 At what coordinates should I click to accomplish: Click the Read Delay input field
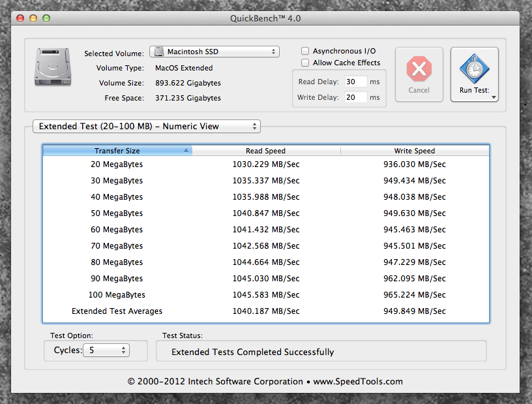coord(355,82)
